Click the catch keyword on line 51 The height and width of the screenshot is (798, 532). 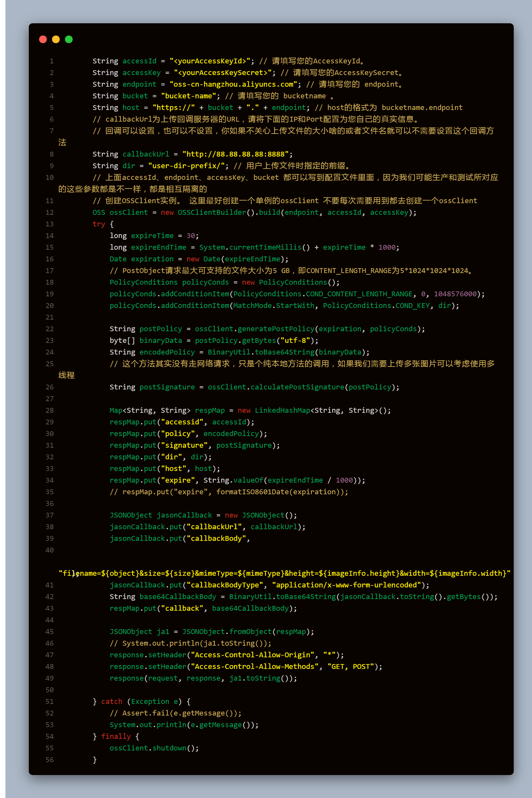pyautogui.click(x=112, y=701)
